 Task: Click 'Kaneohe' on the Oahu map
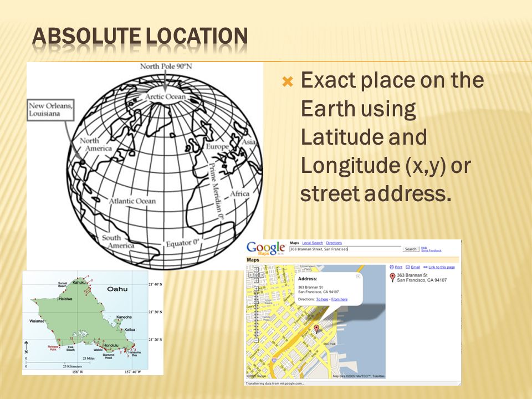124,317
